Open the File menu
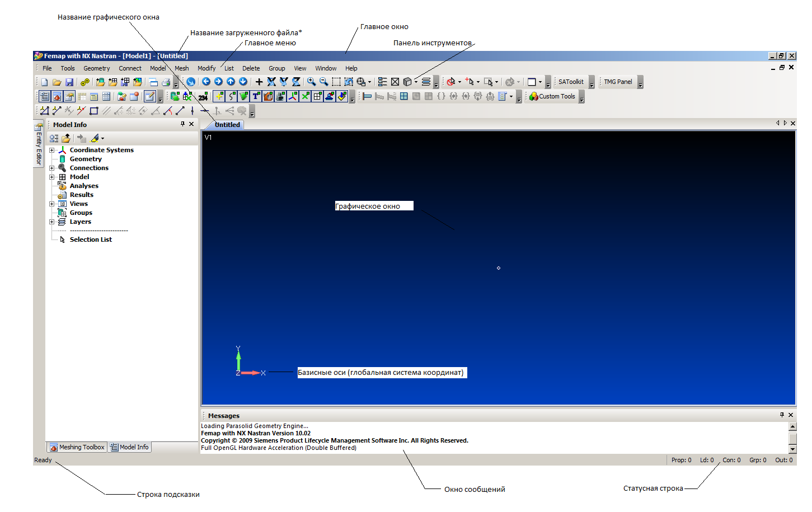This screenshot has width=812, height=512. tap(47, 68)
